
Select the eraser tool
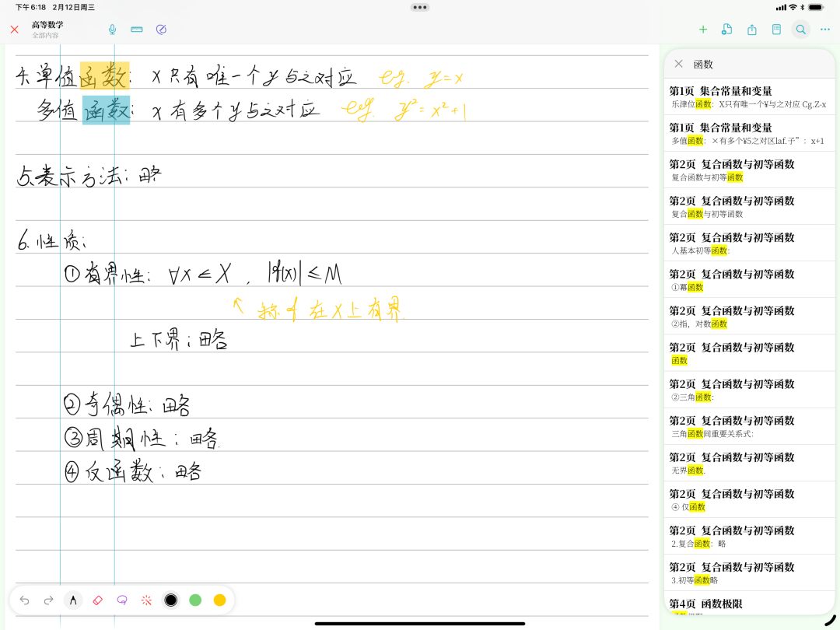tap(97, 600)
